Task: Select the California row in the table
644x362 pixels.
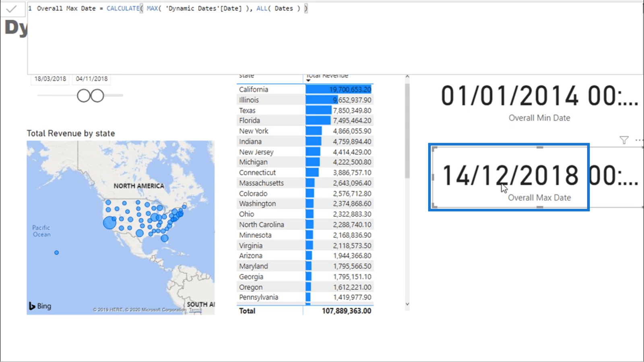Action: pos(305,89)
